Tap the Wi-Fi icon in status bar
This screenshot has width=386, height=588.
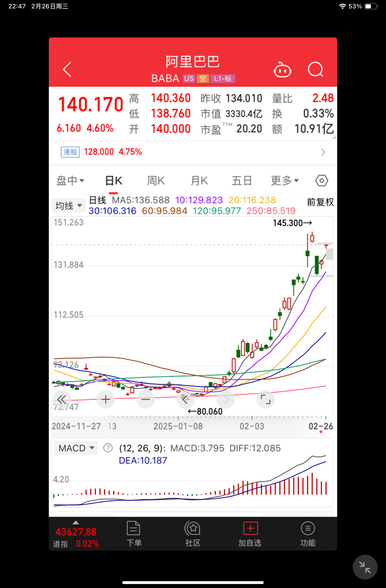click(342, 6)
